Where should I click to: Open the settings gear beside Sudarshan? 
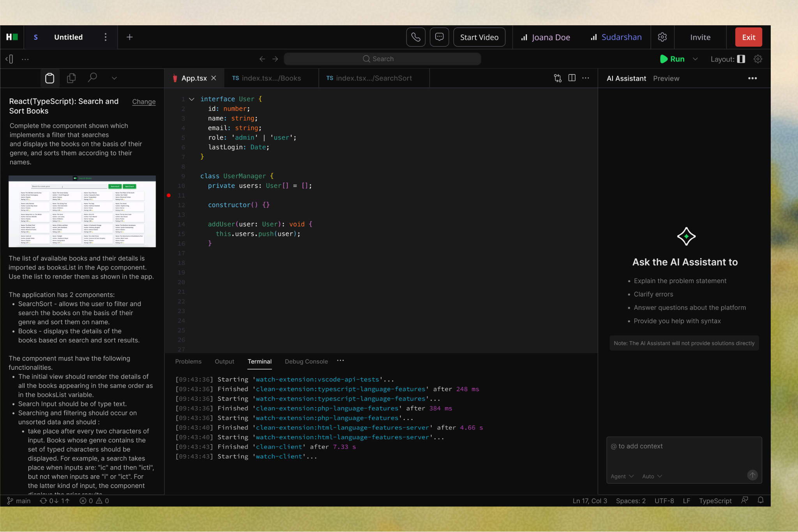coord(662,37)
